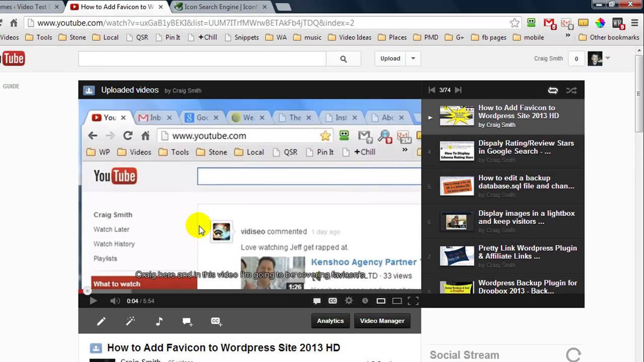
Task: Click the Upload button
Action: pos(390,58)
